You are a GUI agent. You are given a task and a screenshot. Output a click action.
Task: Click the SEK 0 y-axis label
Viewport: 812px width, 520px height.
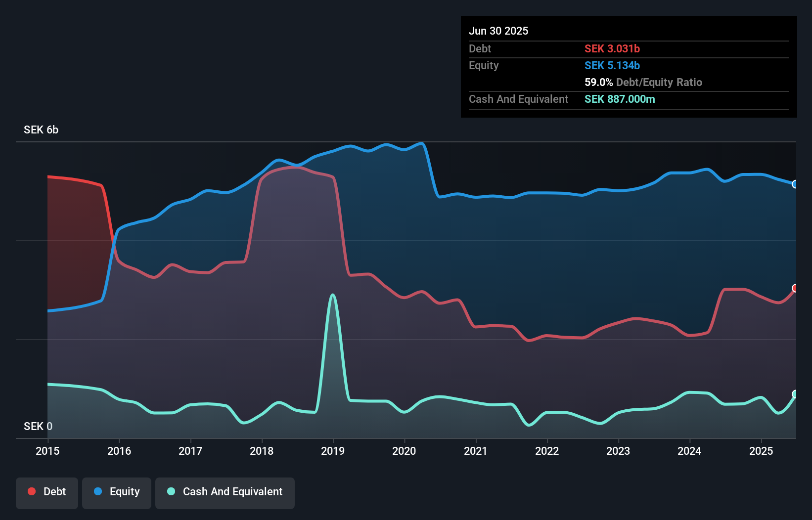click(x=38, y=426)
